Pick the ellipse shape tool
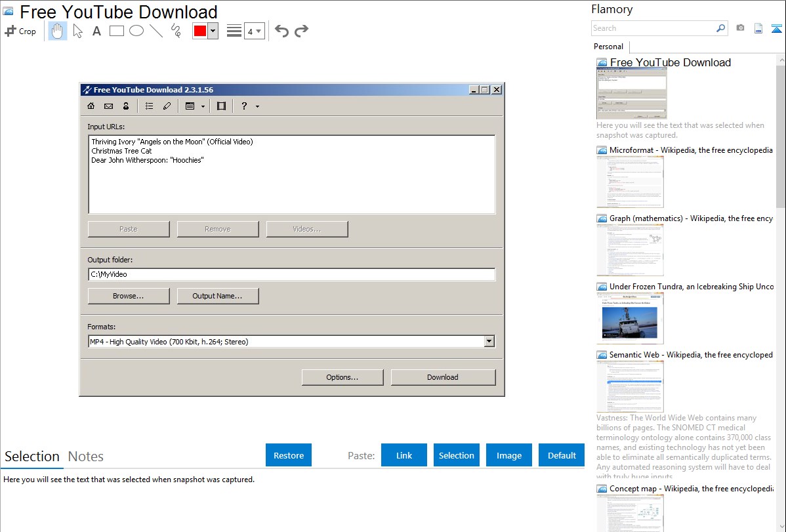This screenshot has width=786, height=532. pyautogui.click(x=136, y=31)
